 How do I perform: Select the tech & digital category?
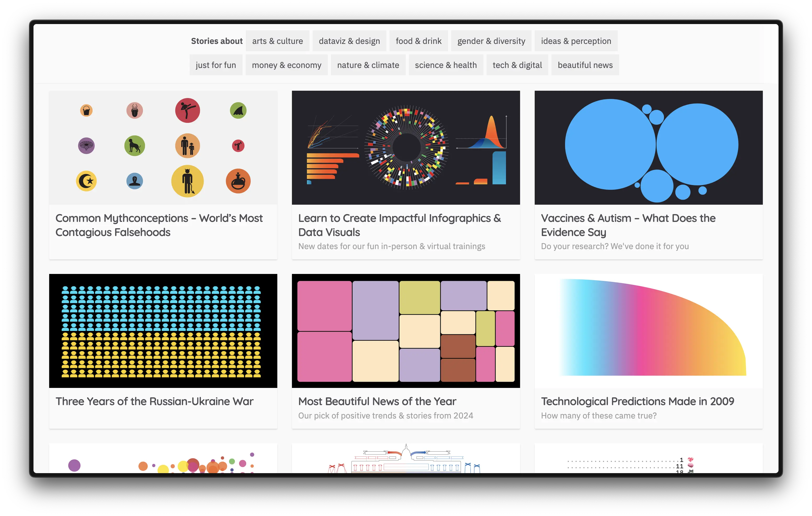[x=517, y=65]
